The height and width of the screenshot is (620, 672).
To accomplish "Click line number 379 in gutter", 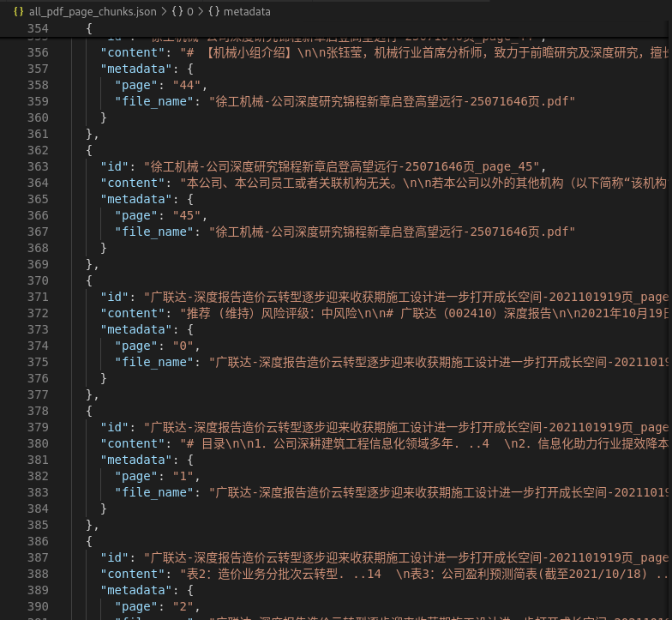I will pos(38,427).
